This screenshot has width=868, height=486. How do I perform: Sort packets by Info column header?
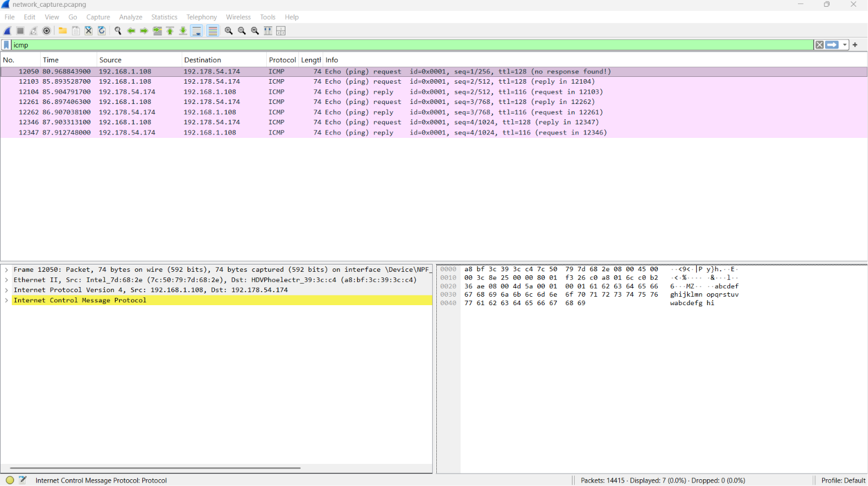tap(594, 60)
